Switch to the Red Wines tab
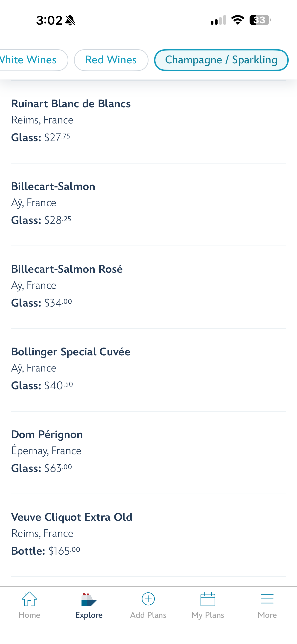The width and height of the screenshot is (297, 644). (x=111, y=60)
